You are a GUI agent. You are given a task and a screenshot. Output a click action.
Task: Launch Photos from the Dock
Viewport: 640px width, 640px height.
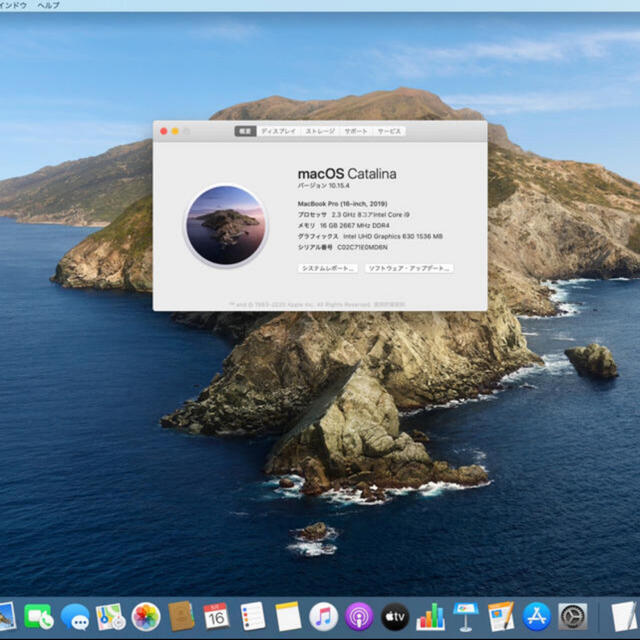[146, 616]
